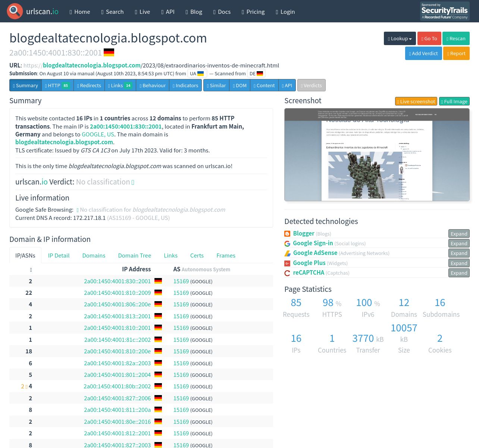Expand the reCAPTCHA details

tap(459, 273)
